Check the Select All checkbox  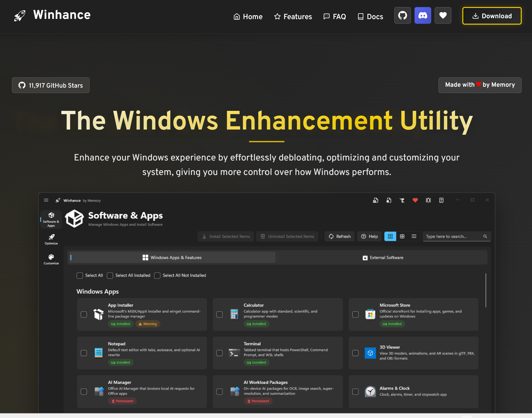80,275
